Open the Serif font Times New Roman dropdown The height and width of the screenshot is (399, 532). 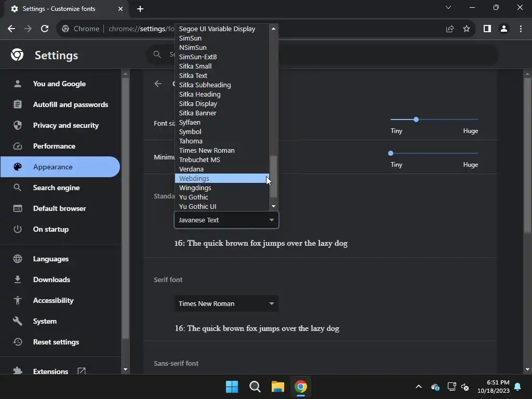pos(227,303)
